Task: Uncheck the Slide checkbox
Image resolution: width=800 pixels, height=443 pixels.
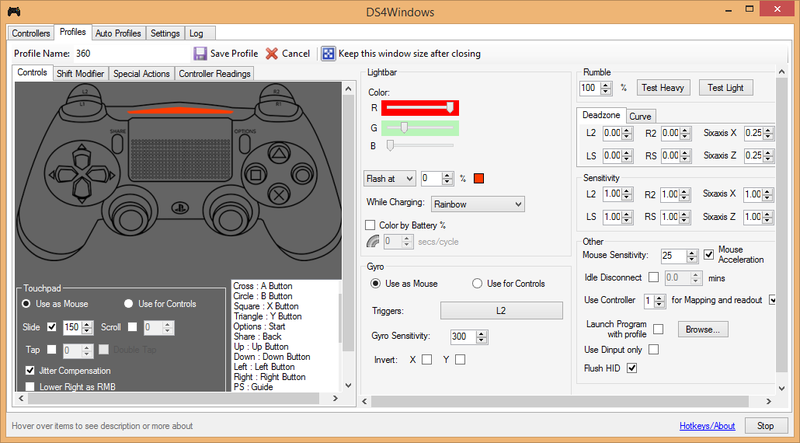Action: pos(52,327)
